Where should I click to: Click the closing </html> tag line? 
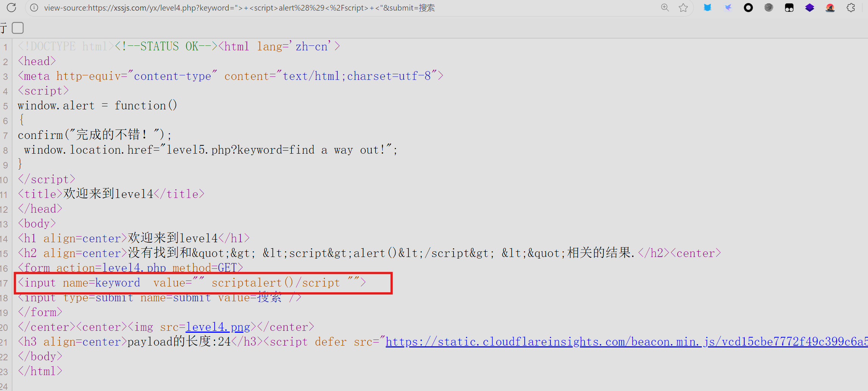click(x=40, y=371)
